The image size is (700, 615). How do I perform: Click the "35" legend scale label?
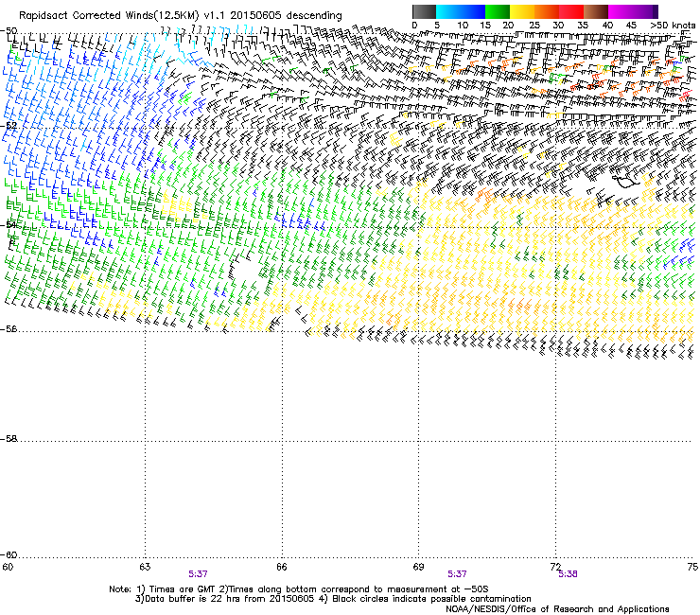pos(583,26)
